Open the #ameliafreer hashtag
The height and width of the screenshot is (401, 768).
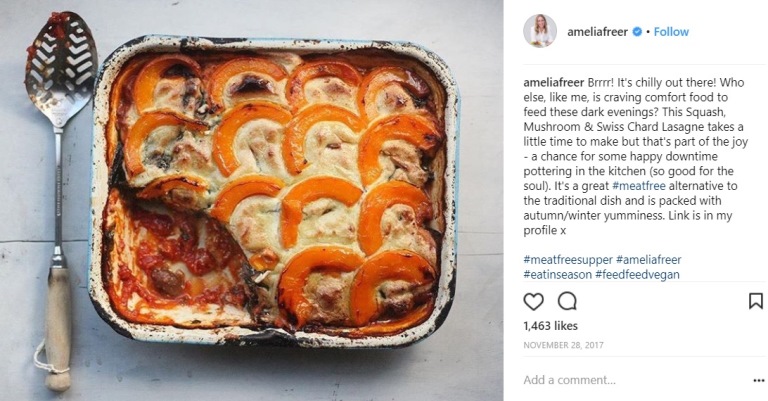[648, 259]
